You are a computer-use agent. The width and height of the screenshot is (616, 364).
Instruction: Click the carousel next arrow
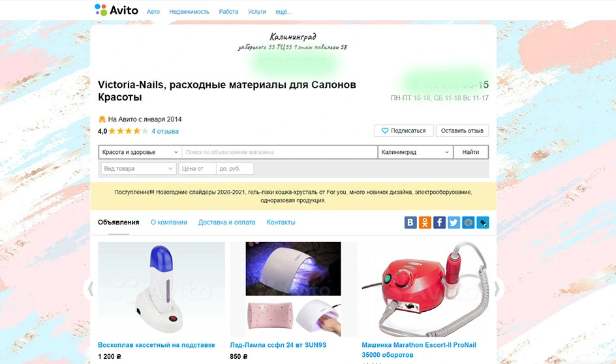point(497,288)
